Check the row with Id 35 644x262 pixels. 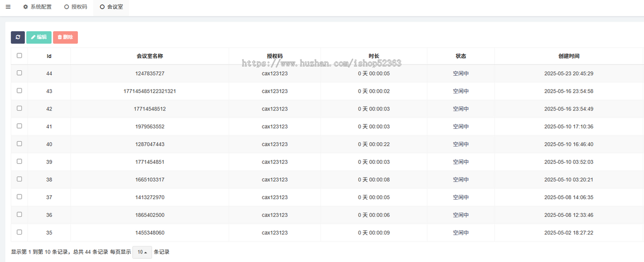tap(19, 232)
